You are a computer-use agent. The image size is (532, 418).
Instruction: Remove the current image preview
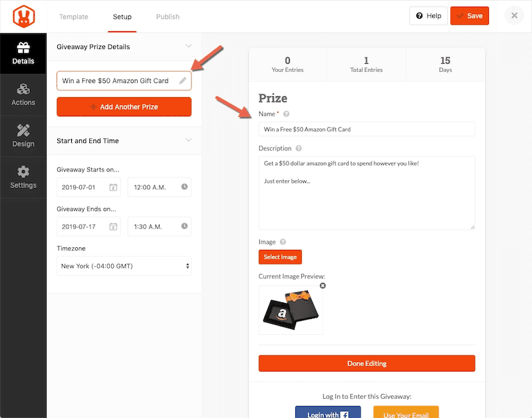point(323,286)
